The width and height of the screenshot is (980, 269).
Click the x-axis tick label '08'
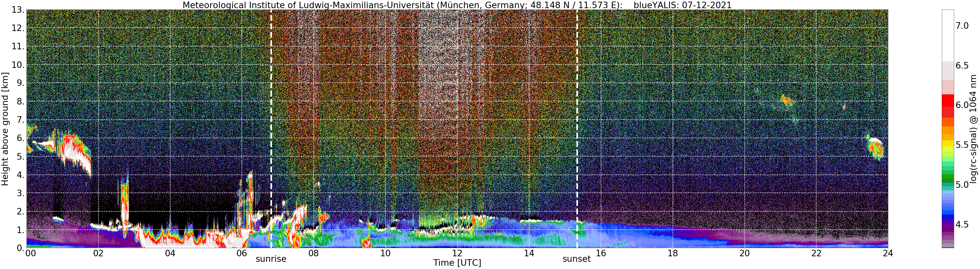coord(313,253)
